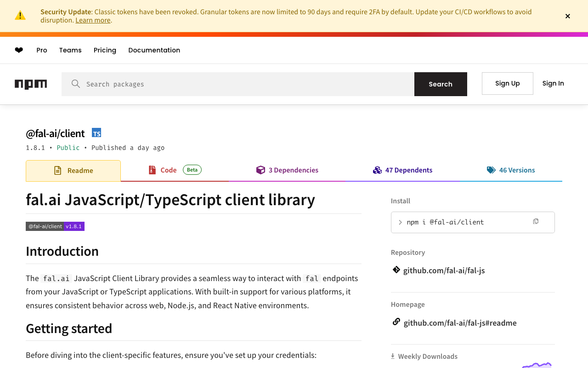Click the Search button
This screenshot has width=588, height=368.
click(441, 84)
